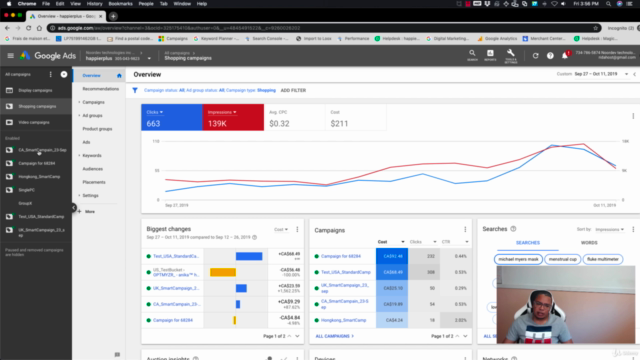Open All campaigns three-dot menu
Viewport: 640px width, 360px height.
pyautogui.click(x=51, y=74)
